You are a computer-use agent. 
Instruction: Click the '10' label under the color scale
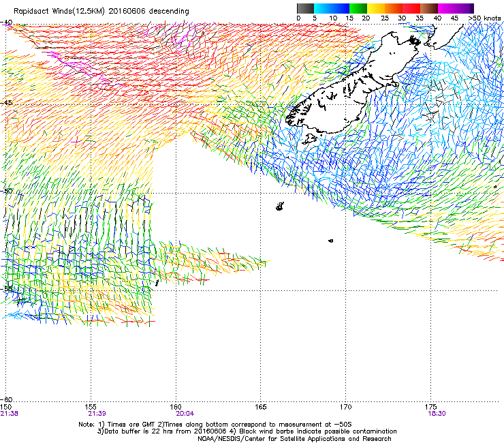[x=333, y=18]
